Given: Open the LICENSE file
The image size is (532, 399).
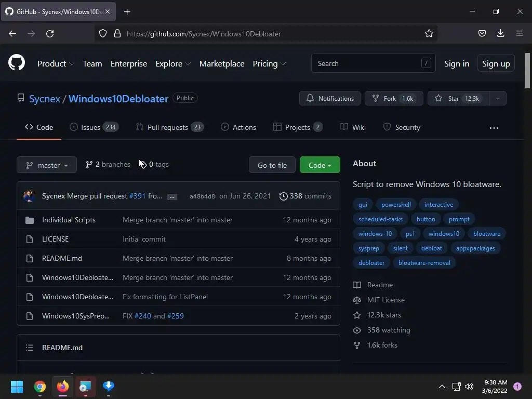Looking at the screenshot, I should point(55,239).
